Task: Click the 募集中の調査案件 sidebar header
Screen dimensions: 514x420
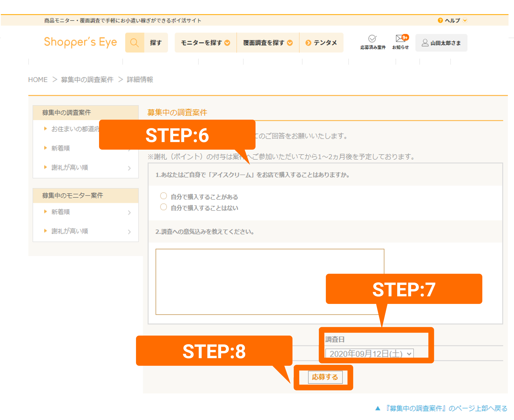Action: click(x=86, y=112)
